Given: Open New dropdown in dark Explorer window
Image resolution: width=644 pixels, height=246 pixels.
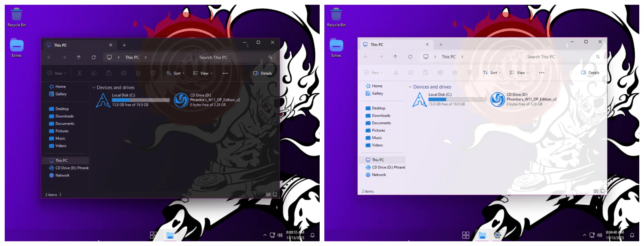Looking at the screenshot, I should point(57,73).
